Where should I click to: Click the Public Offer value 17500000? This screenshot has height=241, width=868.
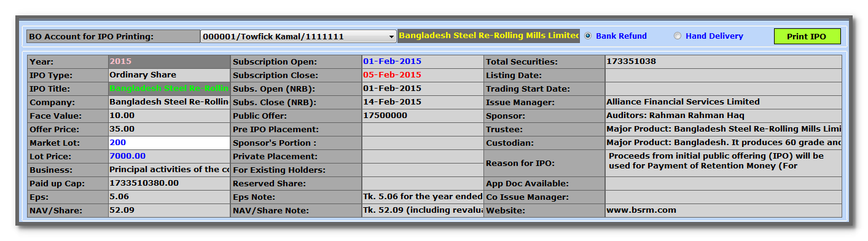pos(423,116)
